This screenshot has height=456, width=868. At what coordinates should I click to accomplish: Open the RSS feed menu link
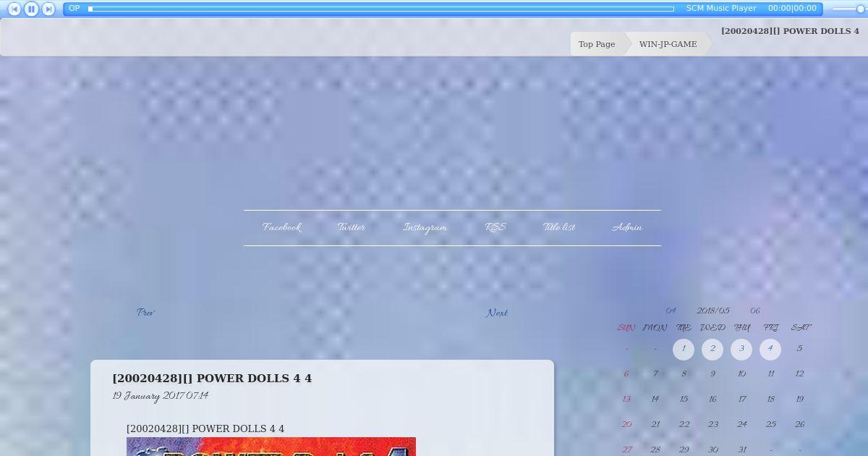pyautogui.click(x=495, y=227)
